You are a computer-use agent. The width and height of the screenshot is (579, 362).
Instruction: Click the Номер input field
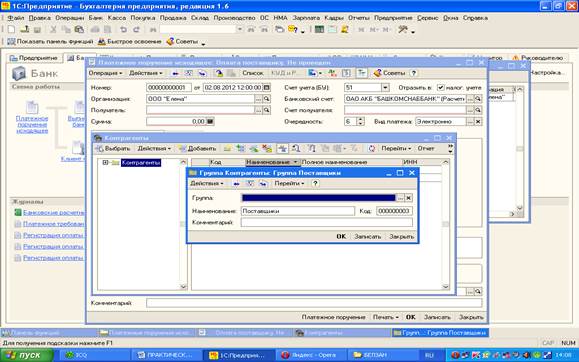pos(169,88)
